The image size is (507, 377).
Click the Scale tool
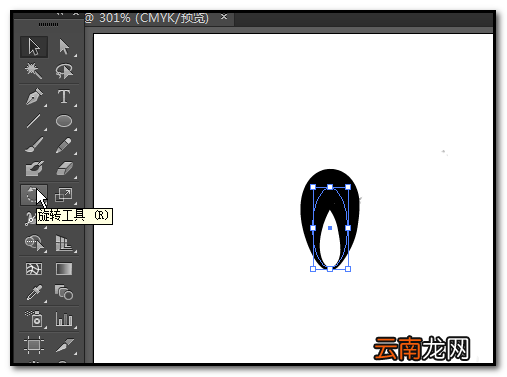coord(64,195)
